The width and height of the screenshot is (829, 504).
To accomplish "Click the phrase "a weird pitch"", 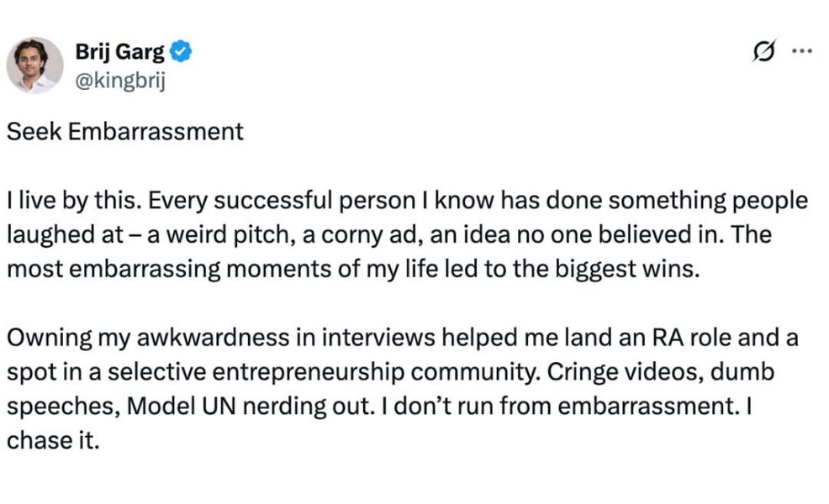I will point(197,234).
